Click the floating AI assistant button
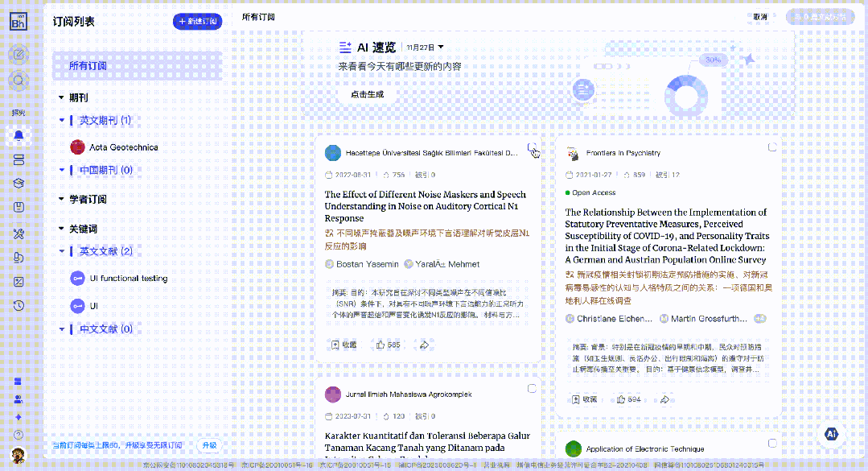Viewport: 868px width, 471px height. click(x=831, y=434)
